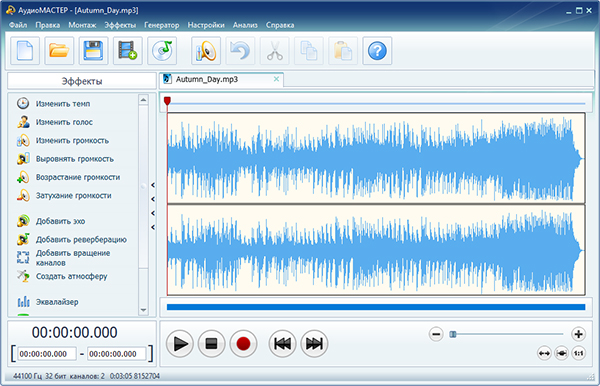Click the New file toolbar icon
The height and width of the screenshot is (386, 600).
pyautogui.click(x=25, y=51)
